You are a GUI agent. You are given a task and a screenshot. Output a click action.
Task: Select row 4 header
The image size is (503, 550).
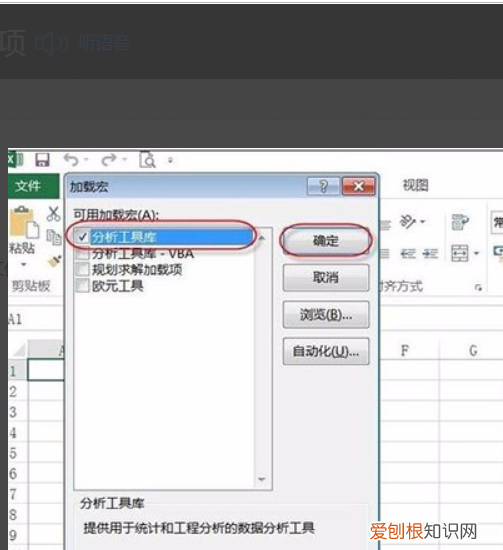click(18, 432)
